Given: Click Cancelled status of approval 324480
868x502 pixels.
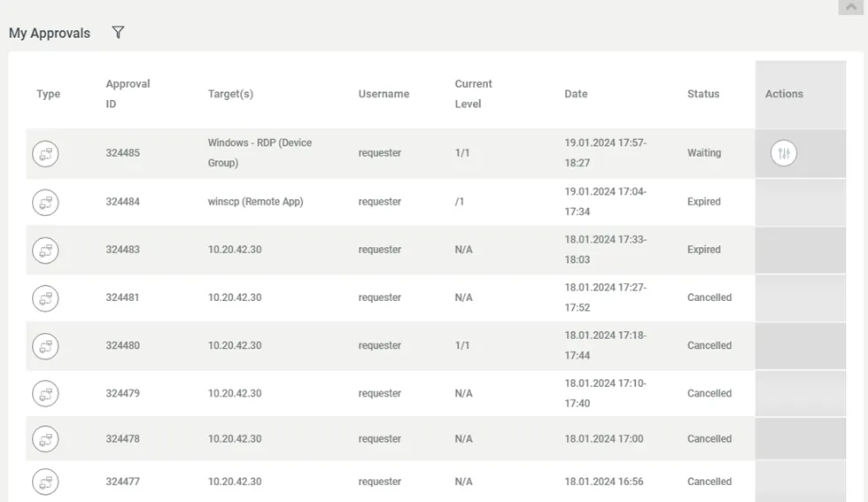Looking at the screenshot, I should pyautogui.click(x=709, y=345).
